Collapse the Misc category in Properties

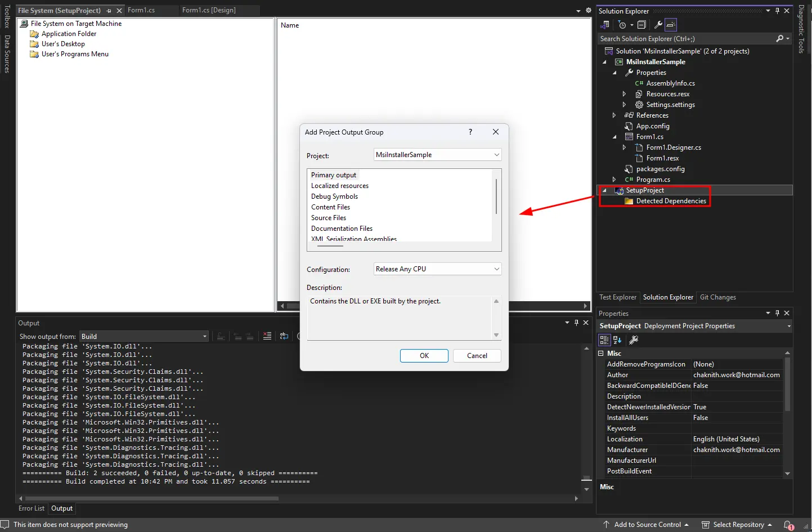click(x=601, y=354)
